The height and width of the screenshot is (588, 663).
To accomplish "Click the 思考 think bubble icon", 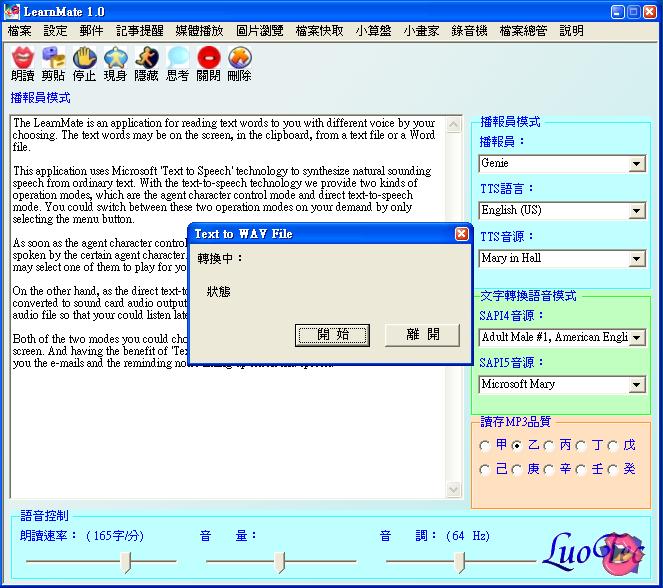I will click(x=178, y=57).
